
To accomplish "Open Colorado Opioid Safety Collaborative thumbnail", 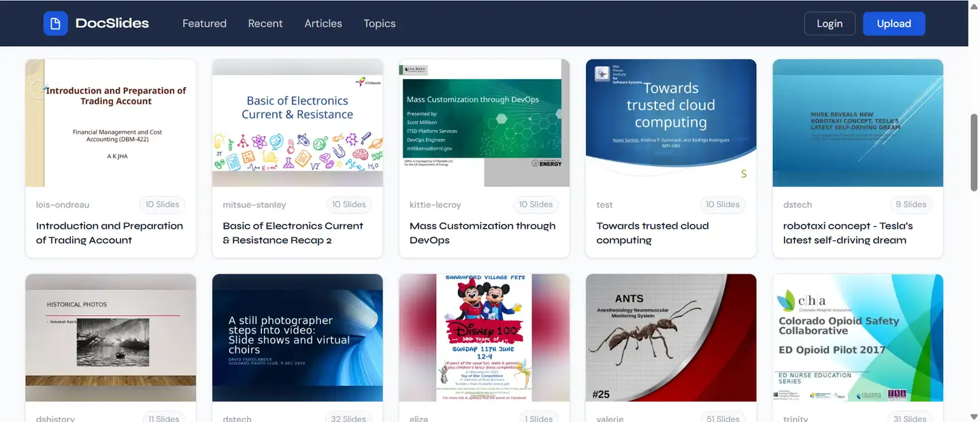I will (x=858, y=338).
